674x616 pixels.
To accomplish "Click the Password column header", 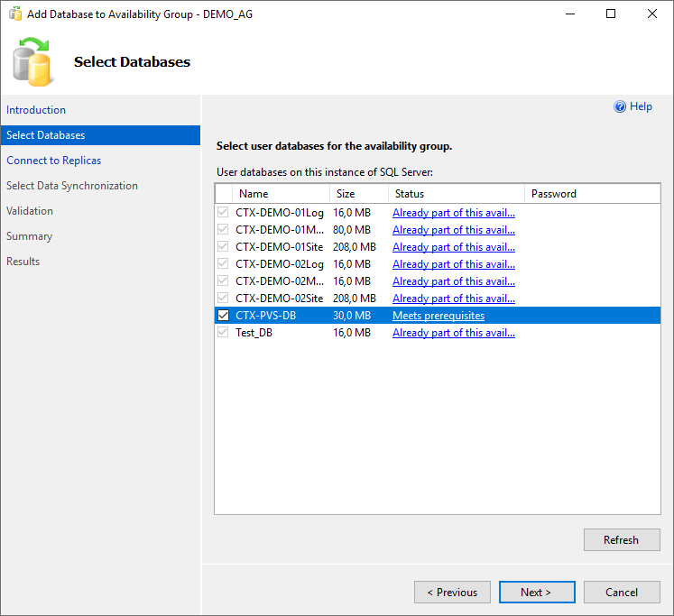I will (592, 194).
